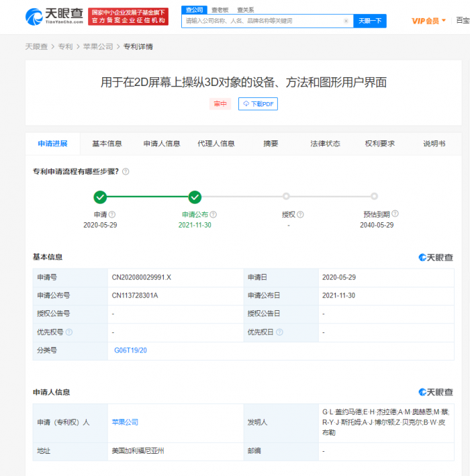This screenshot has width=470, height=476.
Task: Click the 专利详情 breadcrumb text
Action: pos(138,46)
